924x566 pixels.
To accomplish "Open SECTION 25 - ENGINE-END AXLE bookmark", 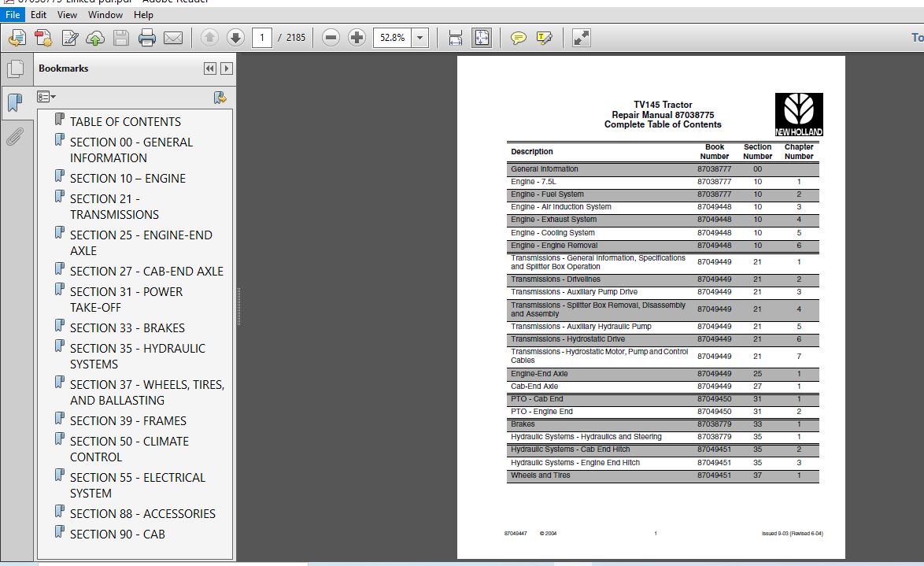I will [141, 242].
